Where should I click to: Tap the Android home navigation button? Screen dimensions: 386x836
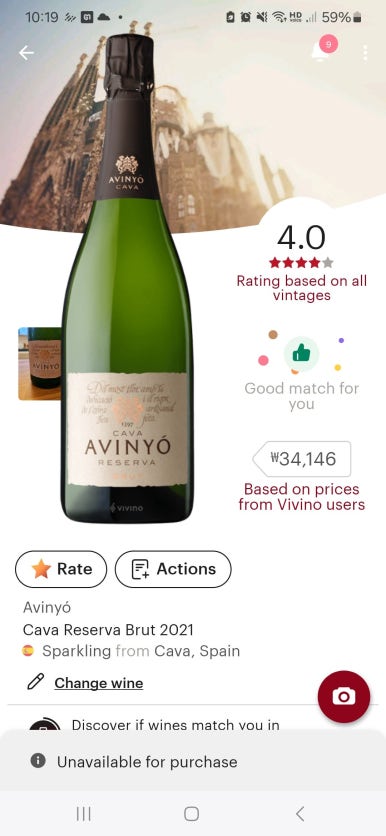(x=191, y=814)
